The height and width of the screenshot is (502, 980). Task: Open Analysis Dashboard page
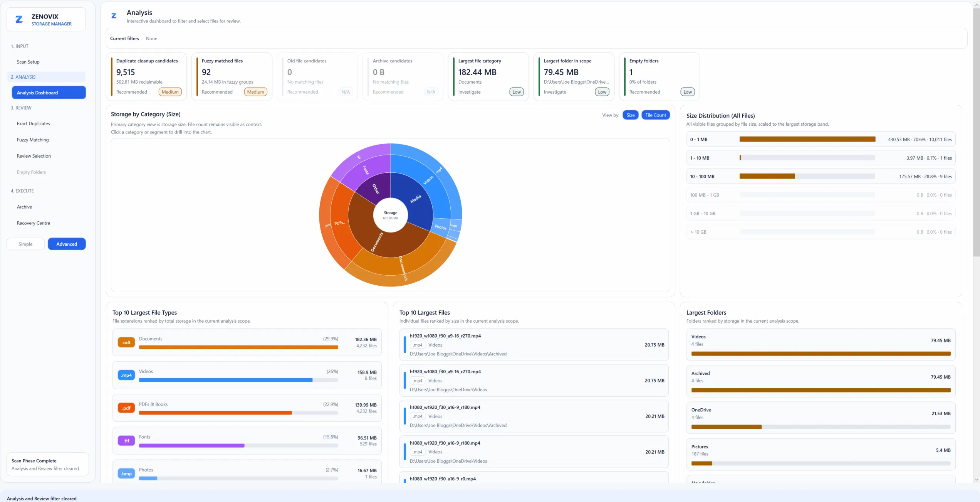(49, 93)
